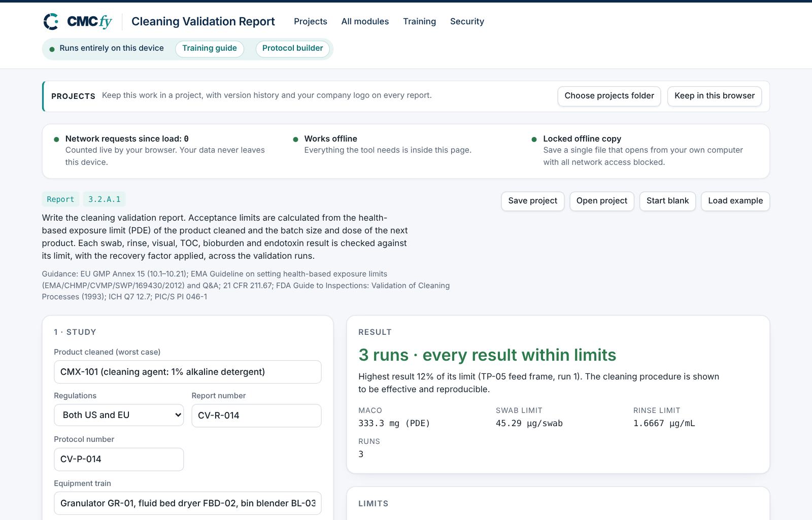This screenshot has width=812, height=520.
Task: Click the 3.2.A.1 section badge
Action: [x=105, y=199]
